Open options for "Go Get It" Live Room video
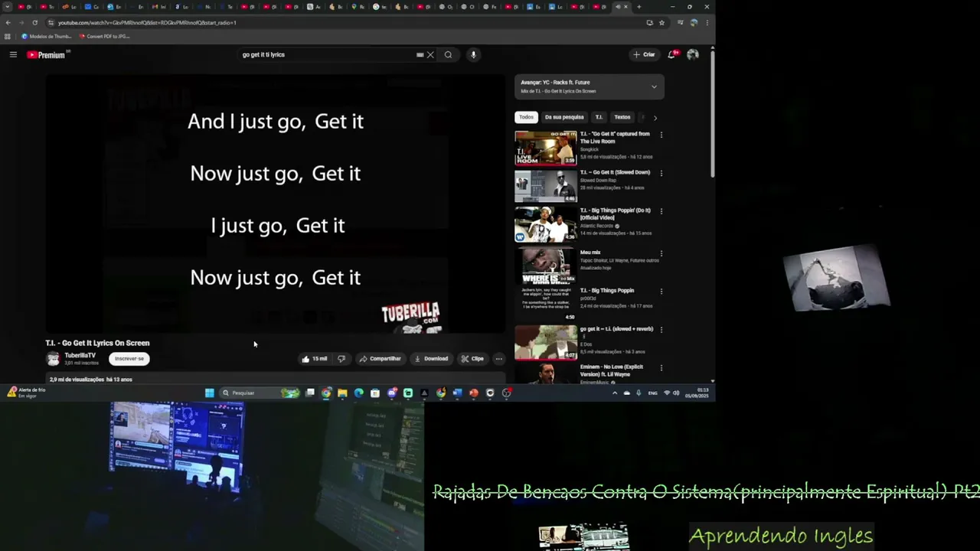The height and width of the screenshot is (551, 980). (x=661, y=135)
